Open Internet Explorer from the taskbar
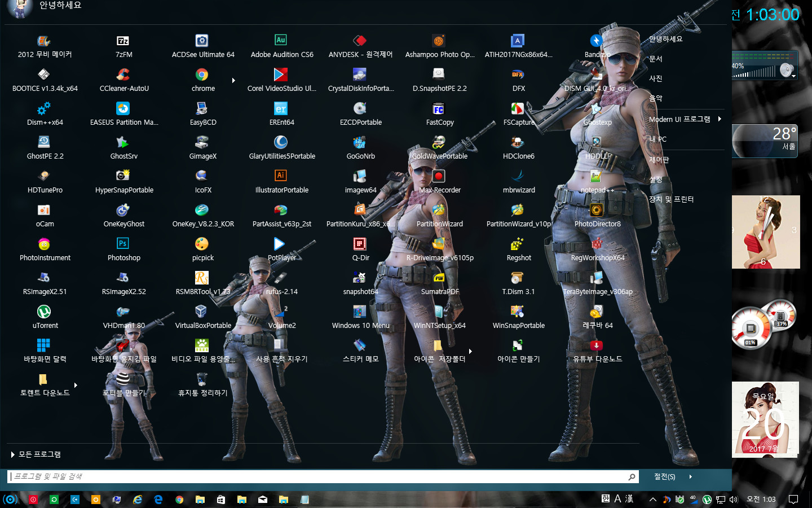The height and width of the screenshot is (508, 812). tap(138, 500)
